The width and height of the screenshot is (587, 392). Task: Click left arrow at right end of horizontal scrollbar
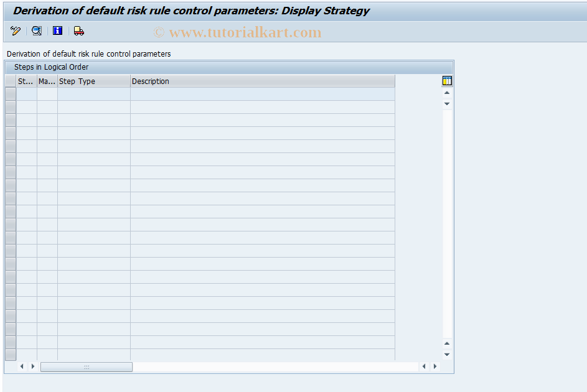(x=424, y=366)
